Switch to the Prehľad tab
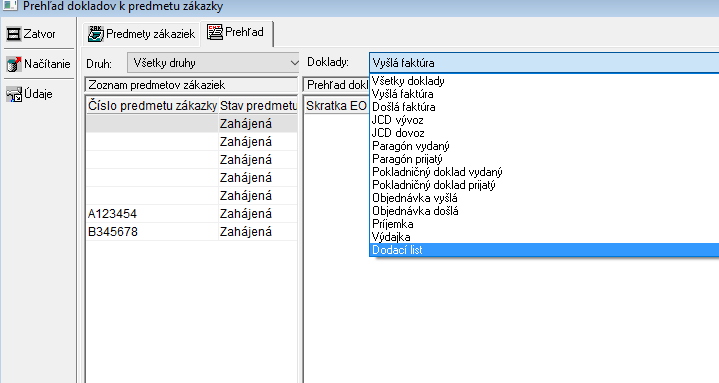The width and height of the screenshot is (719, 383). (237, 33)
